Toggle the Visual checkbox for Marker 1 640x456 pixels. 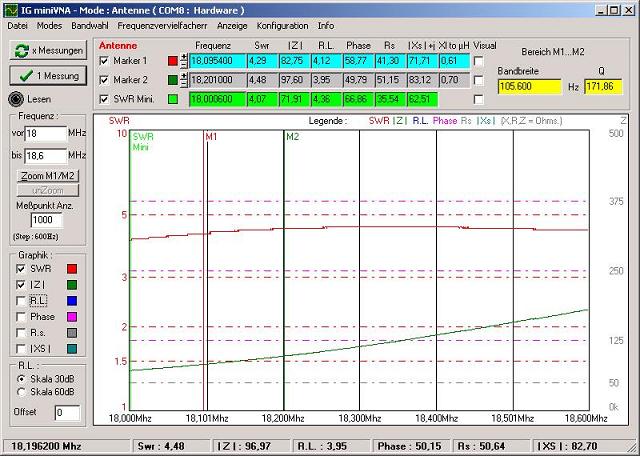[x=478, y=62]
